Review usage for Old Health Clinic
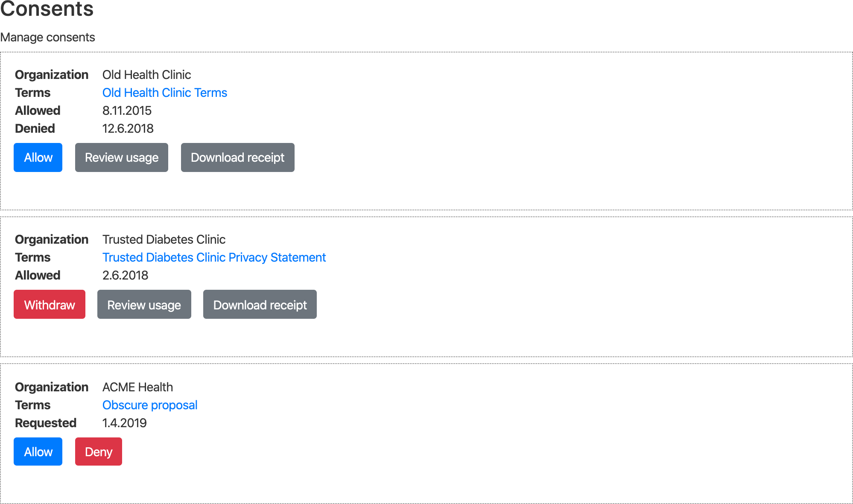The height and width of the screenshot is (504, 853). (x=122, y=157)
